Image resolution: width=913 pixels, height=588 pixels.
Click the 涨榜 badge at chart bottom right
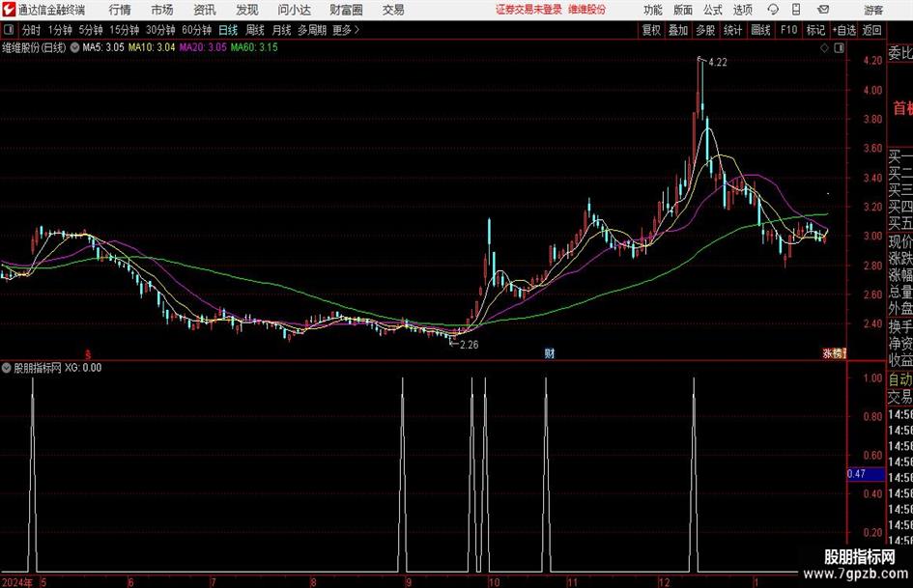click(835, 353)
